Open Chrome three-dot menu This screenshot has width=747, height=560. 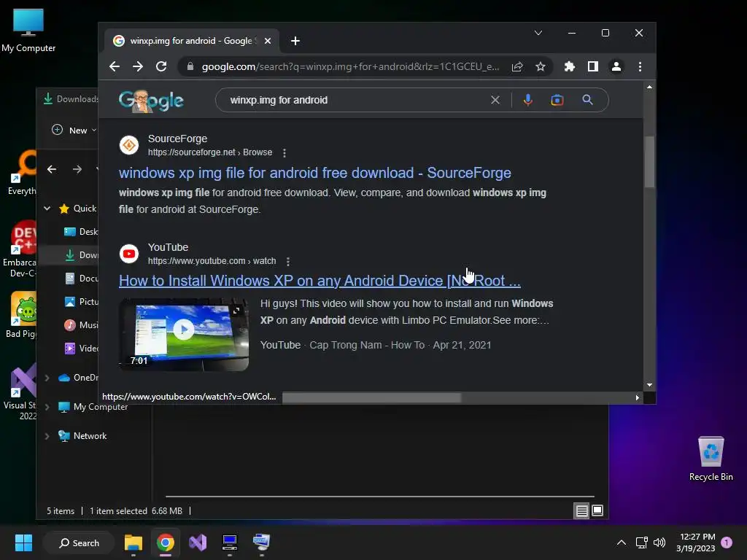[640, 66]
